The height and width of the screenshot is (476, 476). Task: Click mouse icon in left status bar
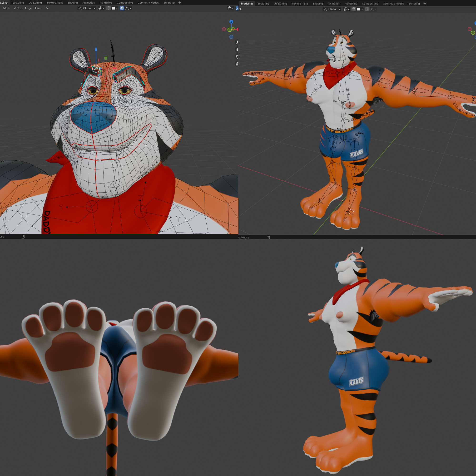[23, 237]
